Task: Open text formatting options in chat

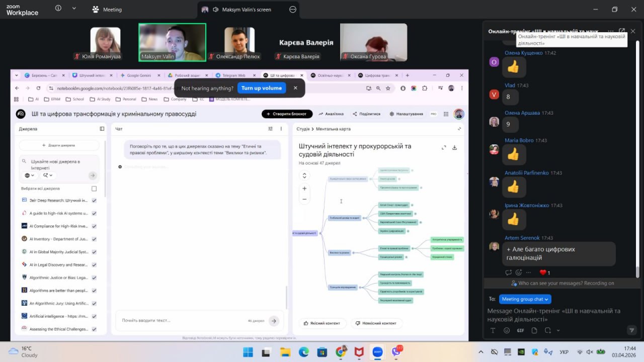Action: coord(493,330)
